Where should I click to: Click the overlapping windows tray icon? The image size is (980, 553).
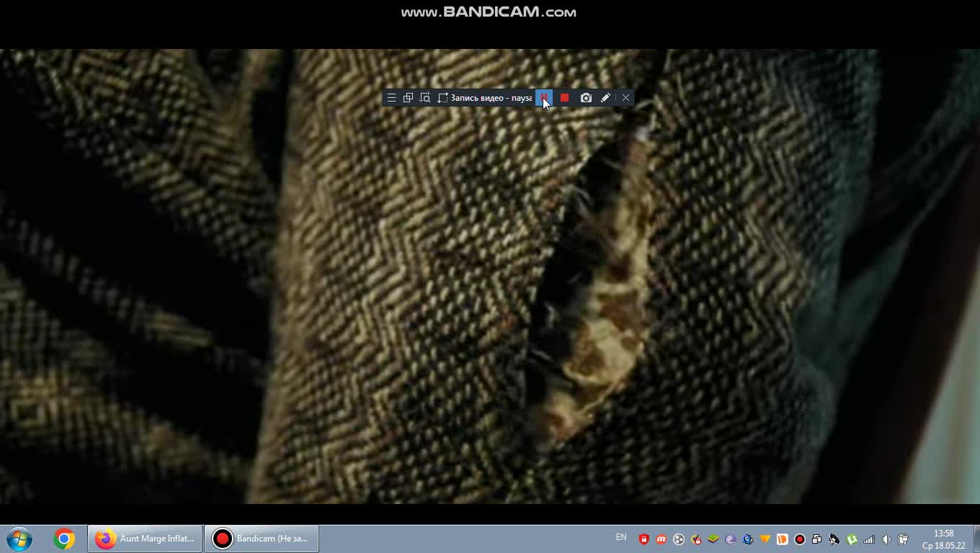[x=816, y=539]
